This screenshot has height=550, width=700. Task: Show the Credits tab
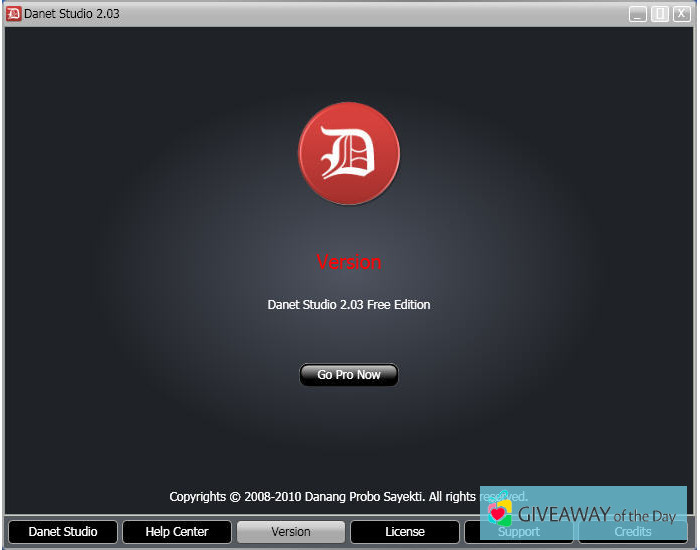point(632,533)
